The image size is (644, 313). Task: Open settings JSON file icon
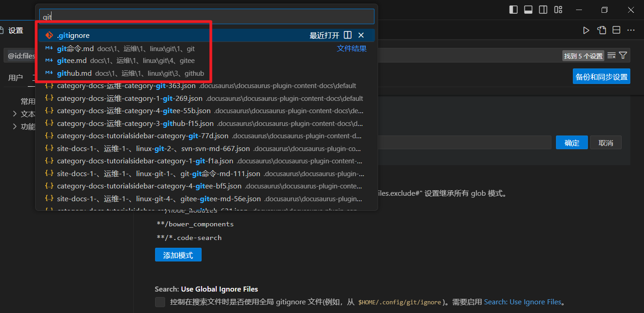click(602, 30)
